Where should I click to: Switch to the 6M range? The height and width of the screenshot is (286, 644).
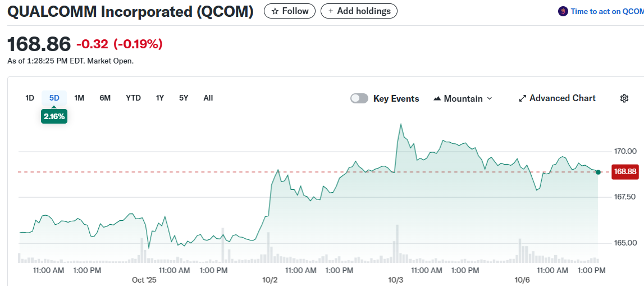[105, 98]
